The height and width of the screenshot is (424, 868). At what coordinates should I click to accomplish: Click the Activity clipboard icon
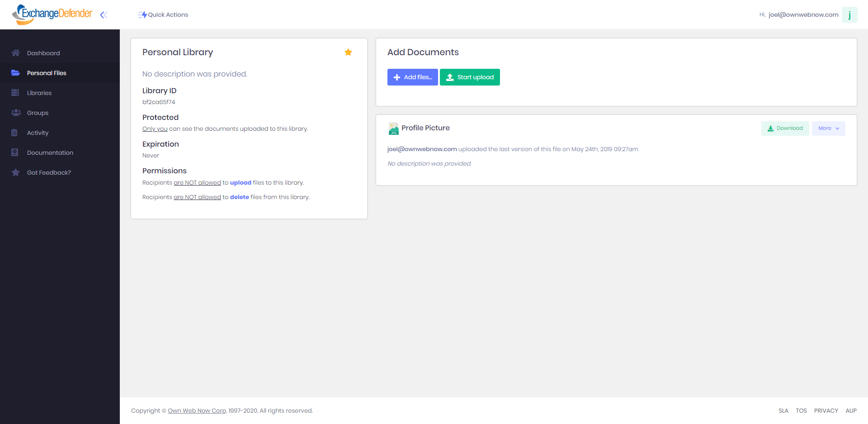(14, 133)
